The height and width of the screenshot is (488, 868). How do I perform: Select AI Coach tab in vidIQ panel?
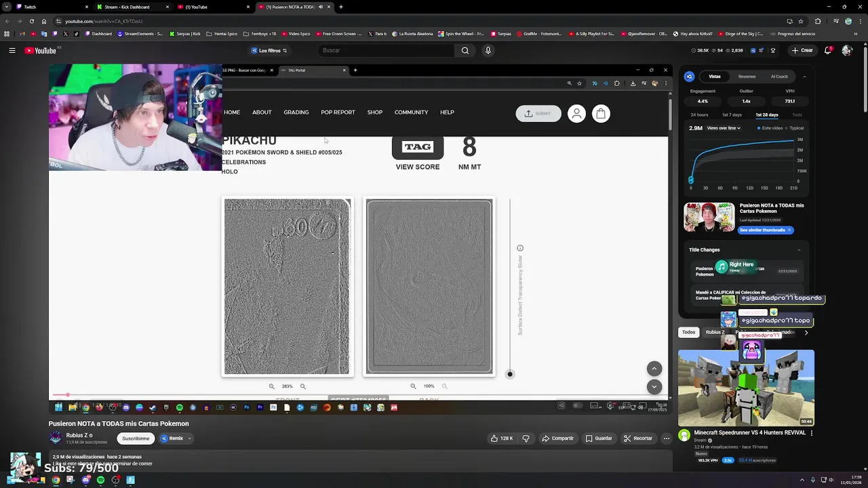(x=779, y=77)
